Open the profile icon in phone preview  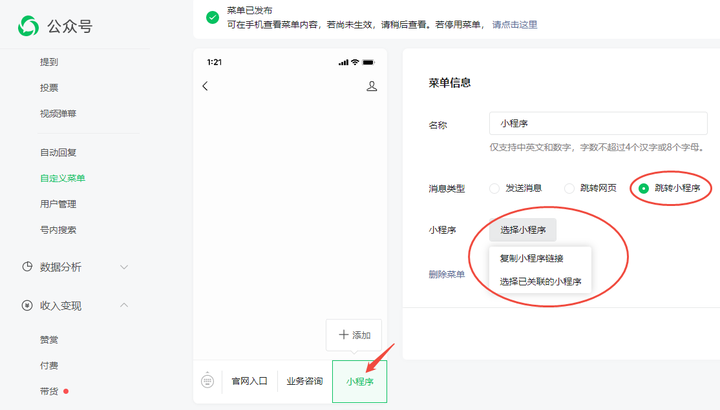pyautogui.click(x=371, y=86)
